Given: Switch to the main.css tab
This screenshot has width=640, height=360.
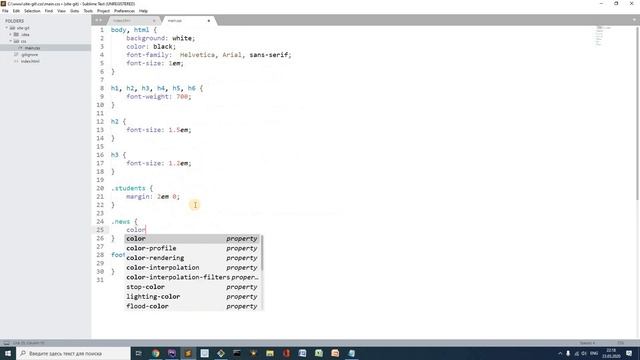Looking at the screenshot, I should click(188, 20).
